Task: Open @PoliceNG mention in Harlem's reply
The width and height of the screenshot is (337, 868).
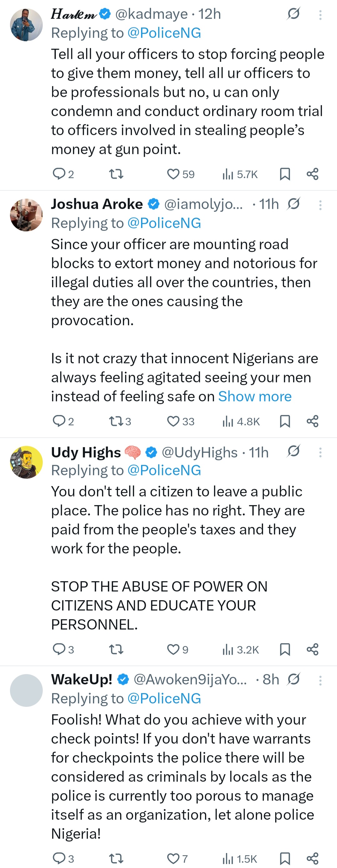Action: point(164,33)
